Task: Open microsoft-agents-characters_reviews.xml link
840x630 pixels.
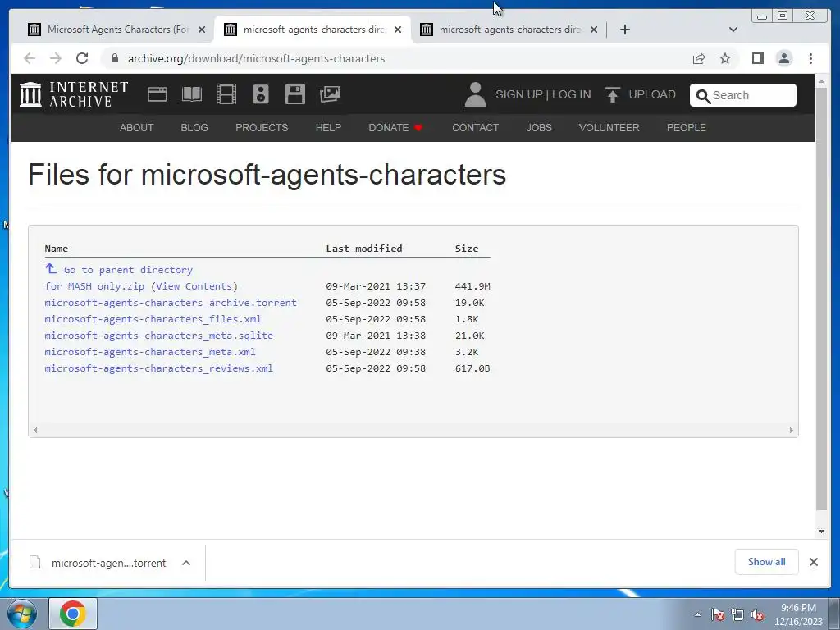Action: click(x=158, y=368)
